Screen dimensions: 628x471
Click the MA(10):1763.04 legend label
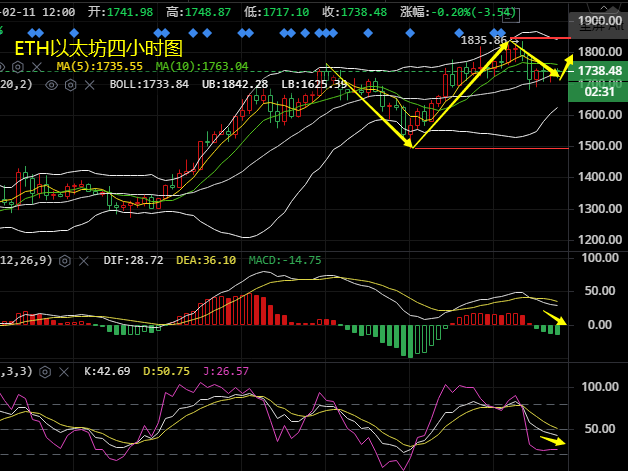[201, 66]
